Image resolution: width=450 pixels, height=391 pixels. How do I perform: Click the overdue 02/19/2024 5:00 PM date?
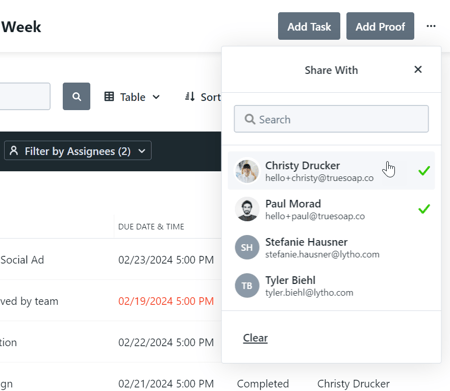tap(166, 301)
